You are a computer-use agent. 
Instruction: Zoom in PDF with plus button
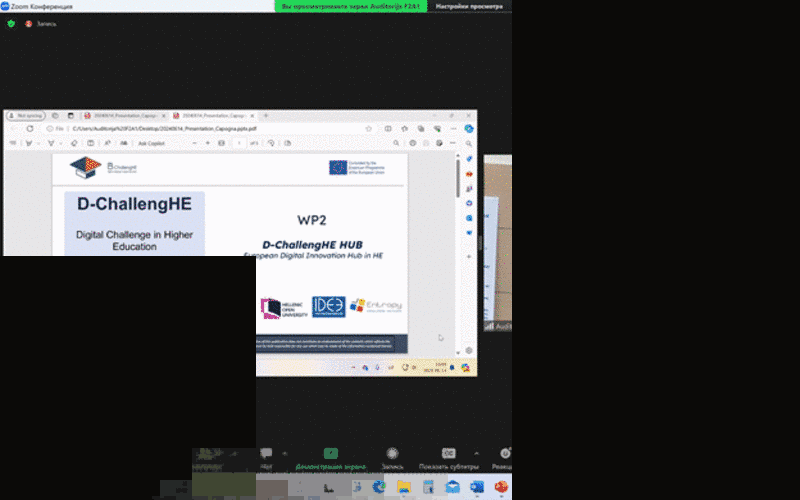[x=208, y=143]
